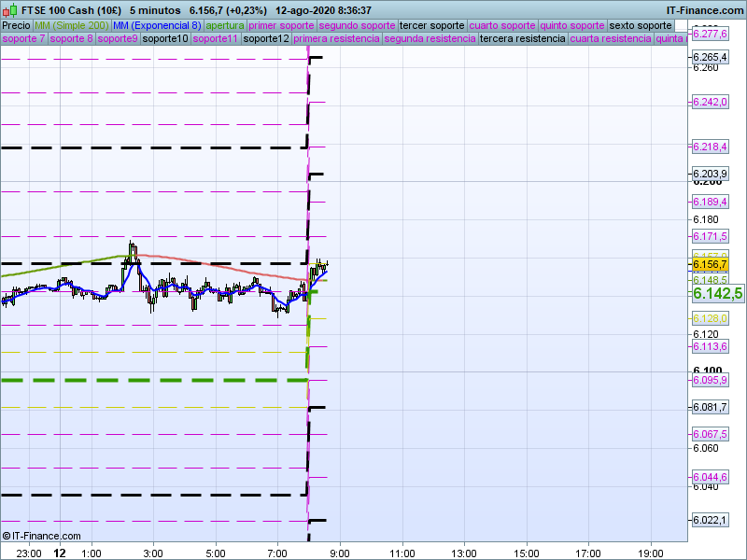This screenshot has height=560, width=747.
Task: Select the soporte10 legend label
Action: 165,39
